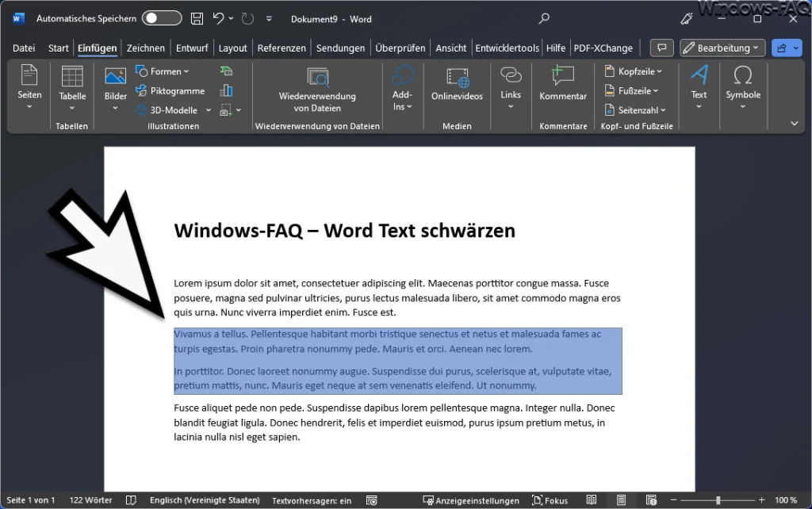This screenshot has height=509, width=812.
Task: Click the Screenshot camera icon
Action: pyautogui.click(x=226, y=109)
